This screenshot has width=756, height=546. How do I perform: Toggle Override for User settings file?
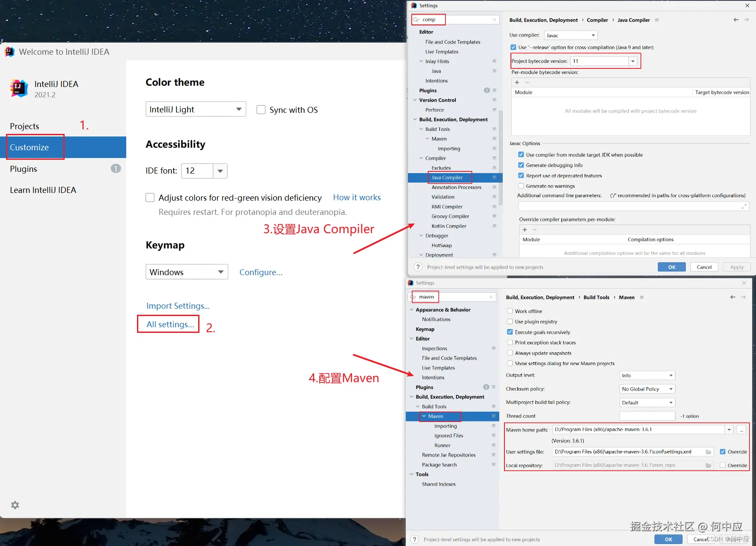(x=723, y=452)
